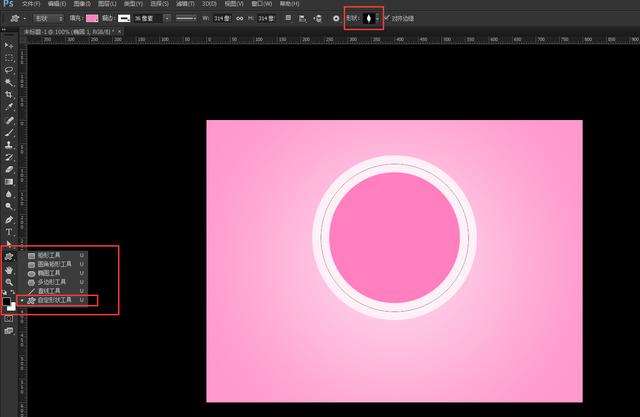
Task: Open the 文件(F) menu
Action: (x=31, y=4)
